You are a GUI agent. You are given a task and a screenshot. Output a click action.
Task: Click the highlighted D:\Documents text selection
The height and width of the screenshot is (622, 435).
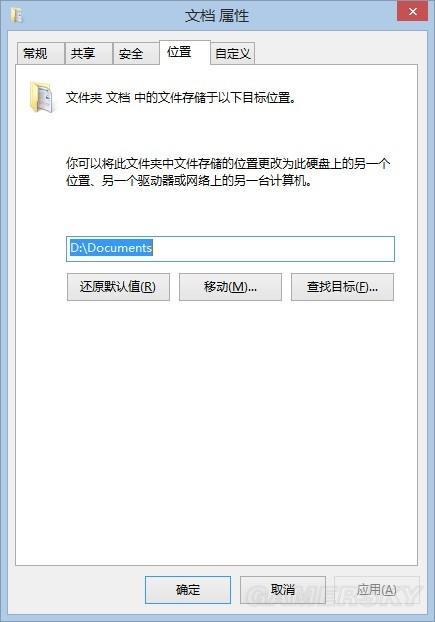tap(111, 248)
